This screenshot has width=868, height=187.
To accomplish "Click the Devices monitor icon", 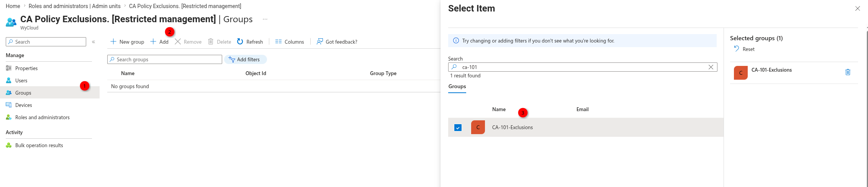I will (9, 105).
